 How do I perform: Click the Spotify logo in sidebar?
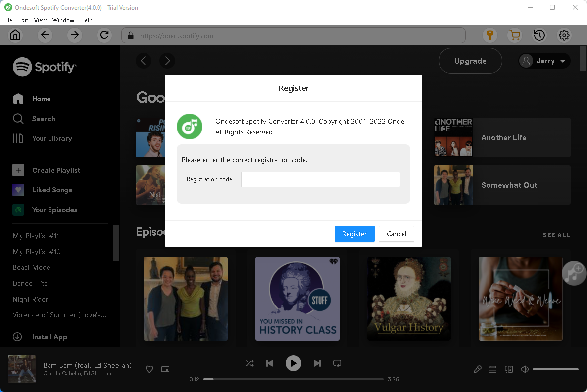(x=45, y=67)
